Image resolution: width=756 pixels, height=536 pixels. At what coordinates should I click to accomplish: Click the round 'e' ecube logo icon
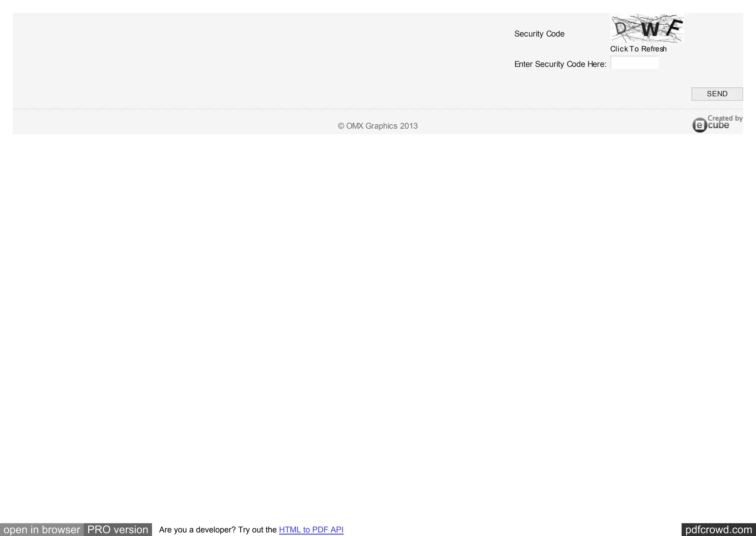pos(699,125)
